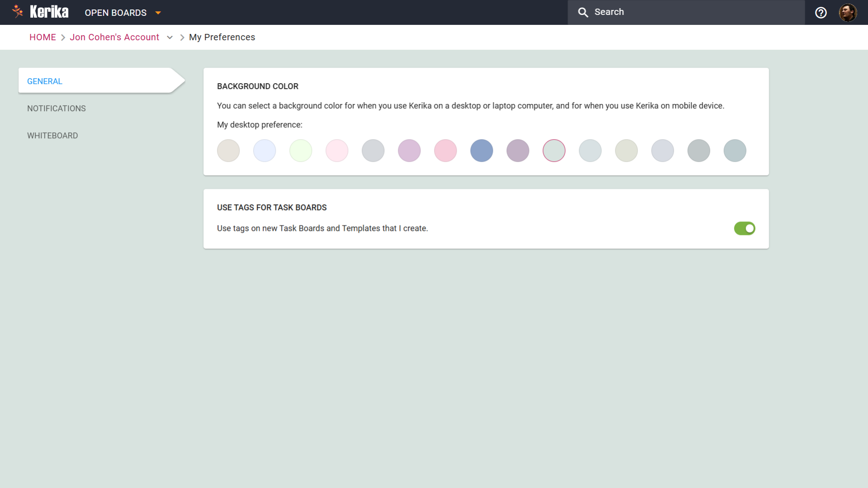The image size is (868, 488).
Task: Select the pale green background swatch
Action: (301, 151)
